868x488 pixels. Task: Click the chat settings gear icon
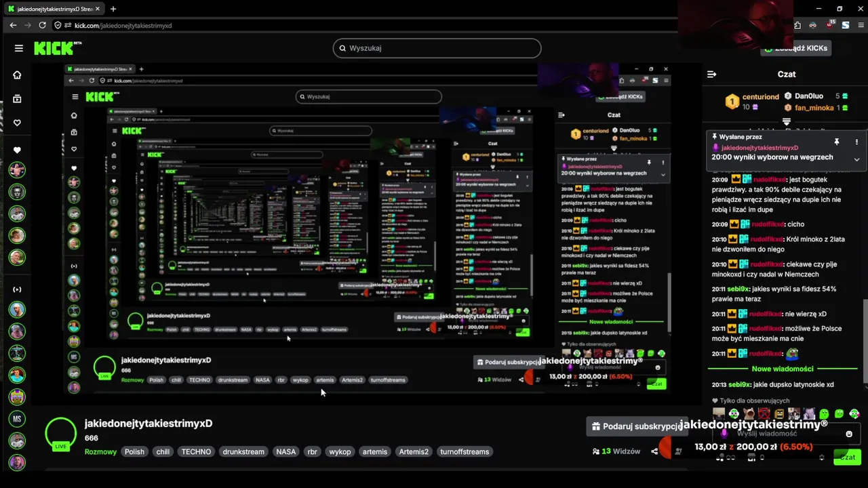point(822,457)
